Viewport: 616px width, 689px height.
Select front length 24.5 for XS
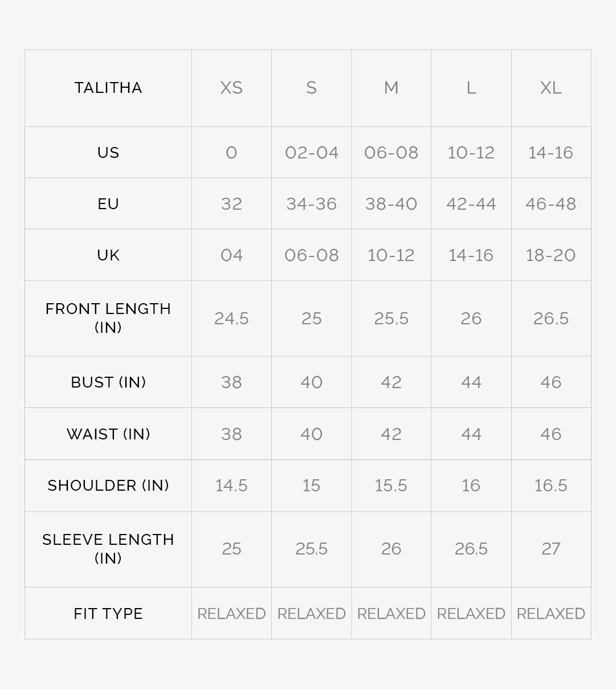(x=231, y=319)
